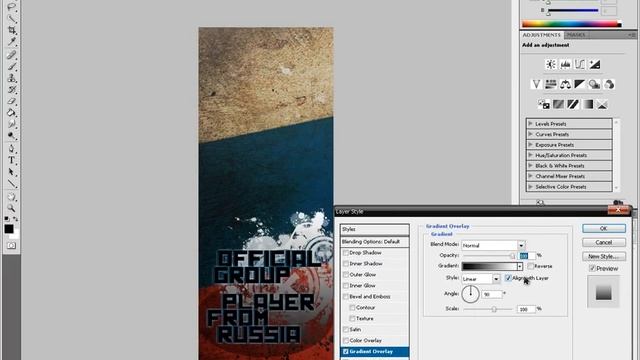Add a Photo Filter adjustment
Image resolution: width=640 pixels, height=360 pixels.
[594, 84]
